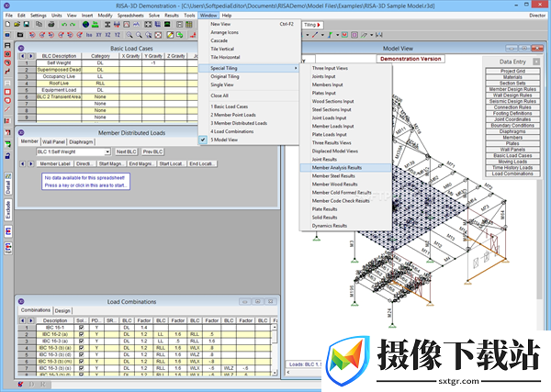Toggle the Solve checkbox for IBC 16-2 (a)

81,334
